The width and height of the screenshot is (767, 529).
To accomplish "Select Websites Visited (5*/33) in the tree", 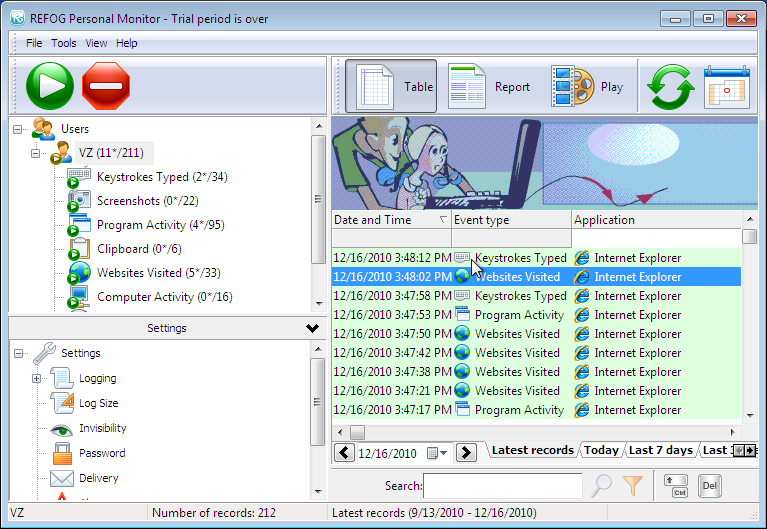I will (158, 273).
